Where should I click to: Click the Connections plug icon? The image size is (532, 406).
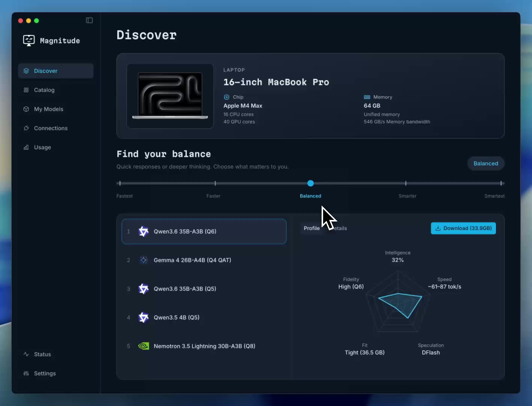26,128
